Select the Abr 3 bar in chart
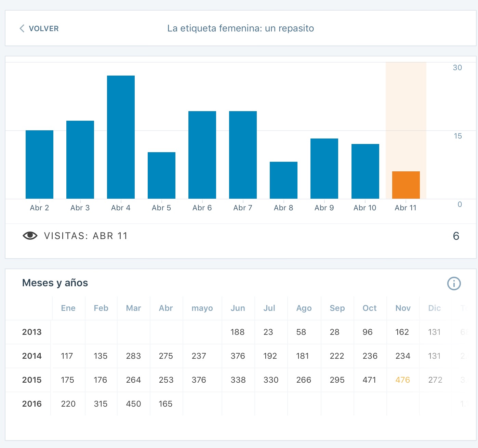This screenshot has height=448, width=478. 80,160
